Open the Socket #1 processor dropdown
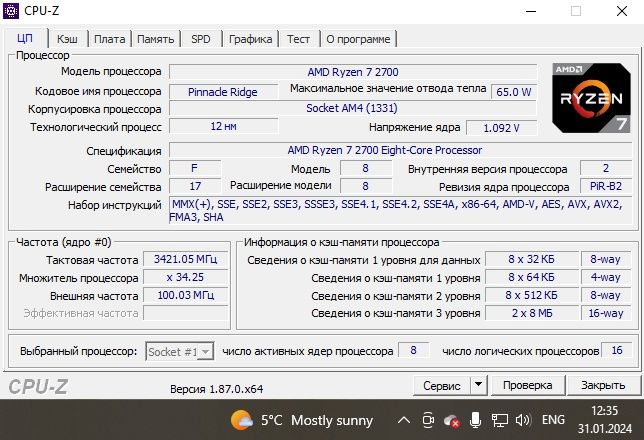The image size is (644, 440). (x=179, y=352)
